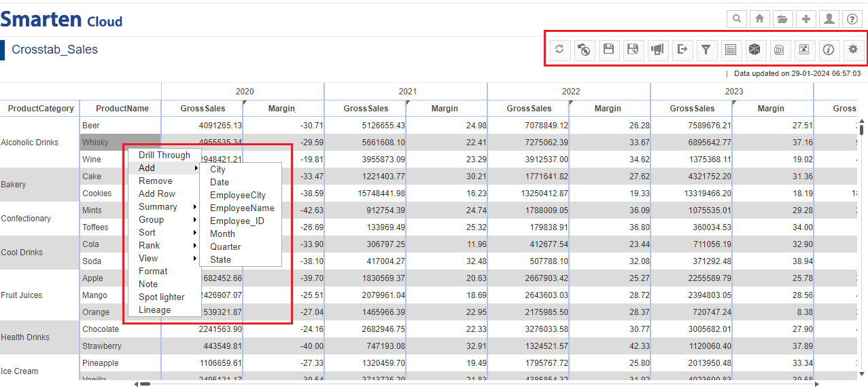
Task: Click the vertical scrollbar thumb
Action: point(862,129)
